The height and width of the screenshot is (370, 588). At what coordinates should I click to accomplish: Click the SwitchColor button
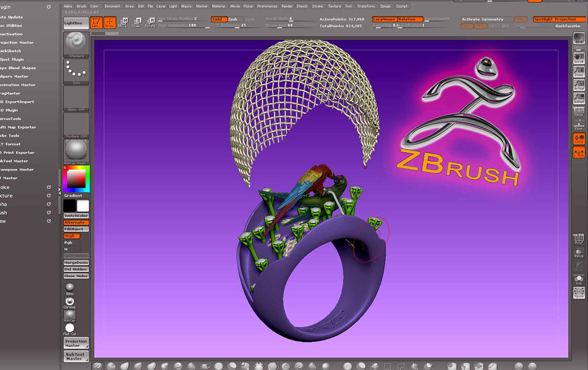tap(76, 216)
